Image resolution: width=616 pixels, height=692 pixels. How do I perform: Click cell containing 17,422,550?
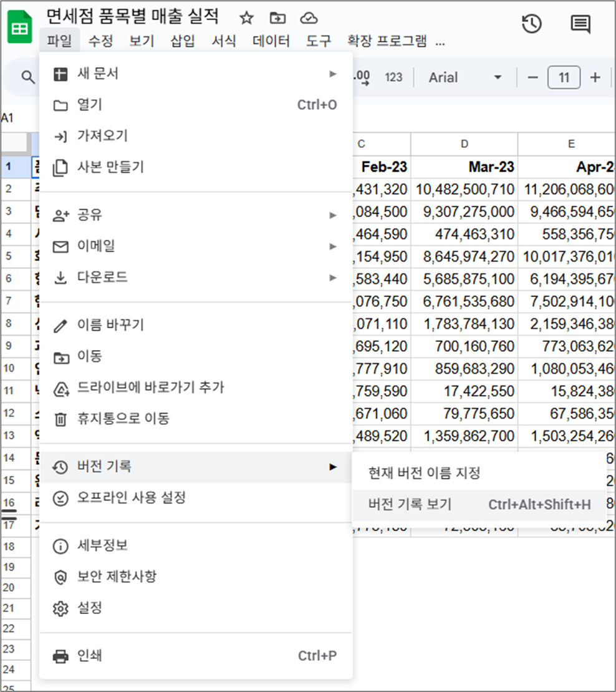point(464,391)
